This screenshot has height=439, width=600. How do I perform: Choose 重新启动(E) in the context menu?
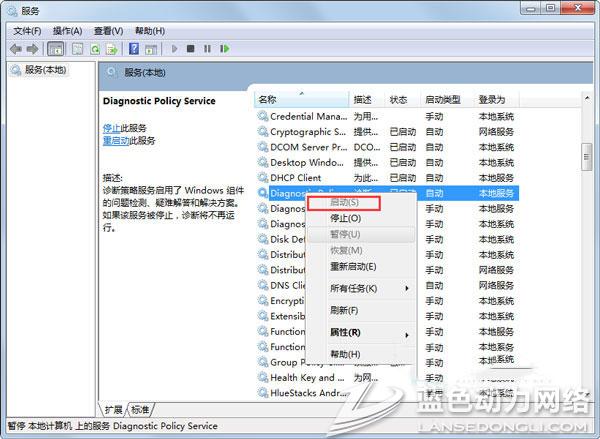tap(353, 267)
